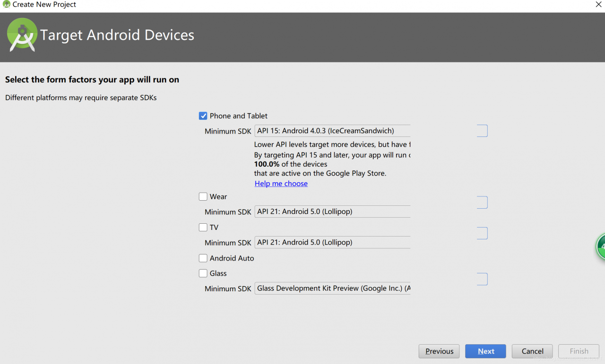Click the green floating circle badge

[x=600, y=246]
